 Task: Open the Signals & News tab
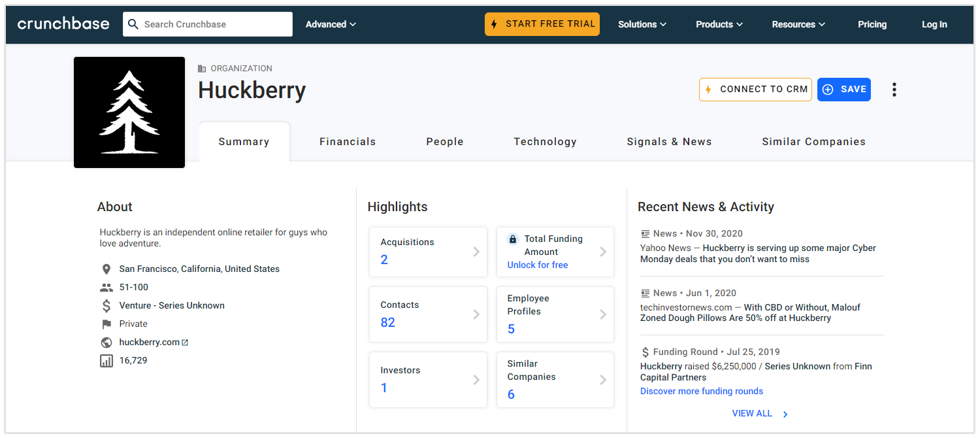pyautogui.click(x=669, y=142)
